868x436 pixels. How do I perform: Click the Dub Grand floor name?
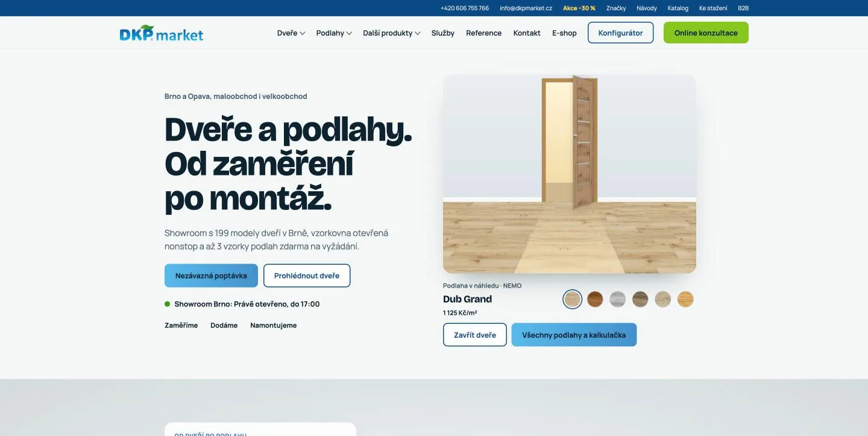click(467, 299)
